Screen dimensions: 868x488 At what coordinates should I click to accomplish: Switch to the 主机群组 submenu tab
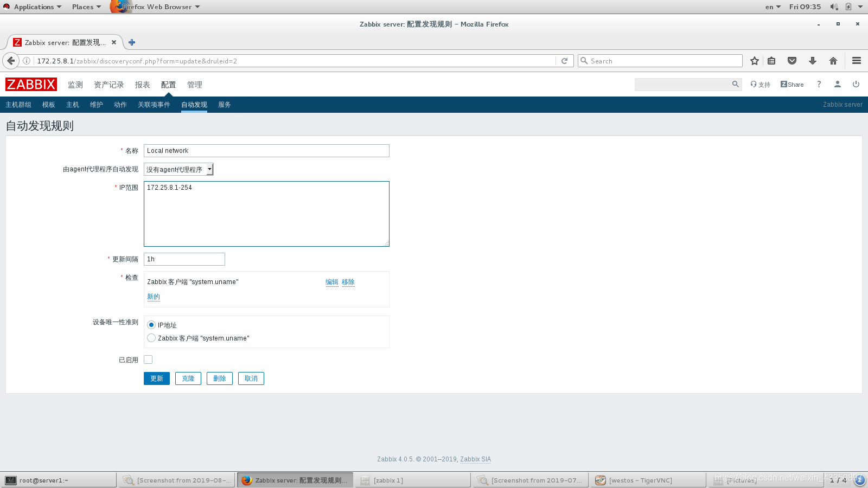(x=18, y=105)
